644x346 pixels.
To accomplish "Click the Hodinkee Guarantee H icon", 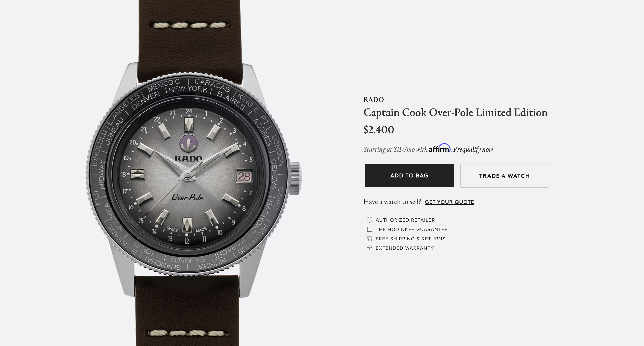I will point(370,229).
